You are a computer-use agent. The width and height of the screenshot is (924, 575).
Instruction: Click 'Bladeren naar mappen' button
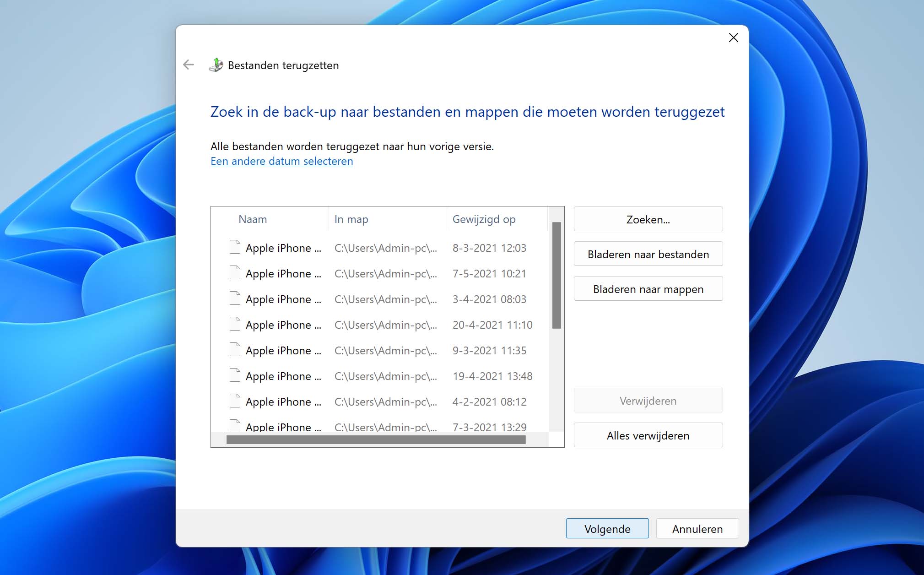click(648, 289)
